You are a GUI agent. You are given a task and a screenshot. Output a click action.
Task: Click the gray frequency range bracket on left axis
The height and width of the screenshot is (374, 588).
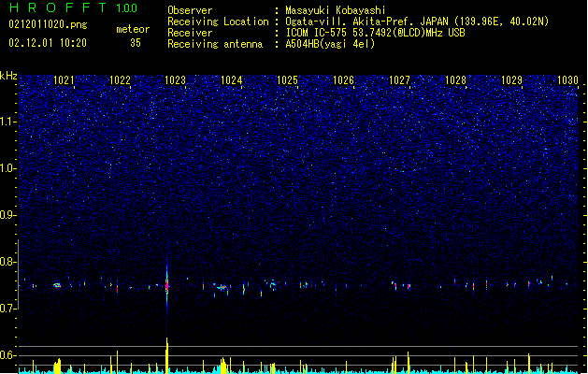point(19,274)
